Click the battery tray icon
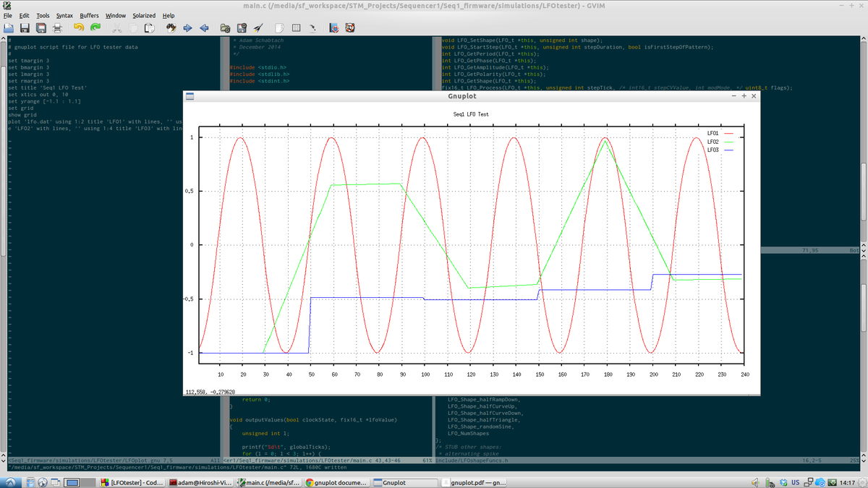This screenshot has height=488, width=868. coord(770,482)
